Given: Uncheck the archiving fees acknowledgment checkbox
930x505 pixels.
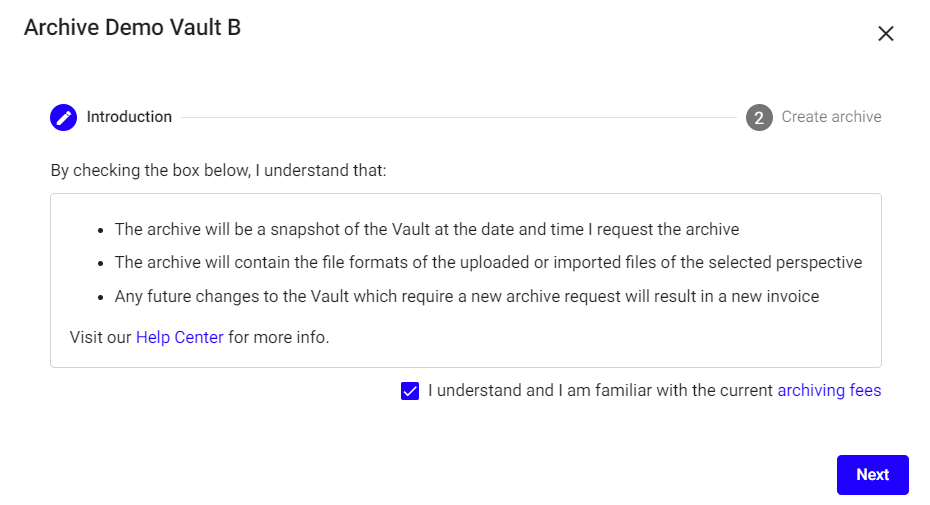Looking at the screenshot, I should (410, 391).
